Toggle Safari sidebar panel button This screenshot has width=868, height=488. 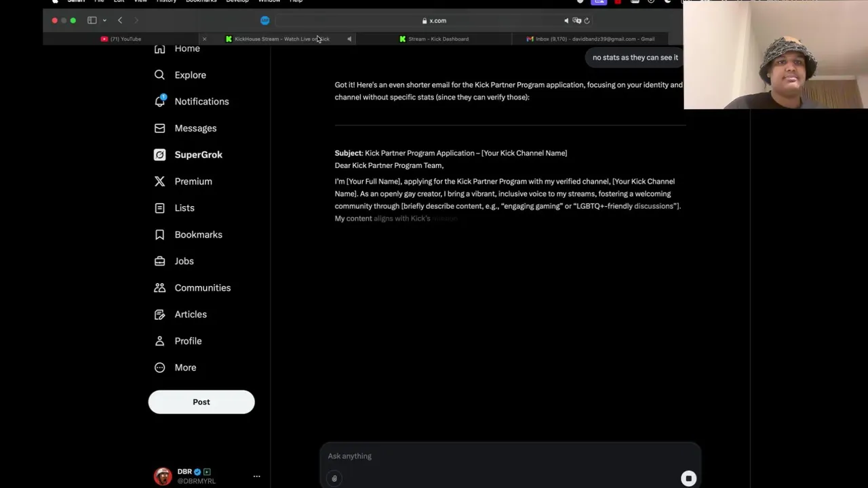coord(92,20)
